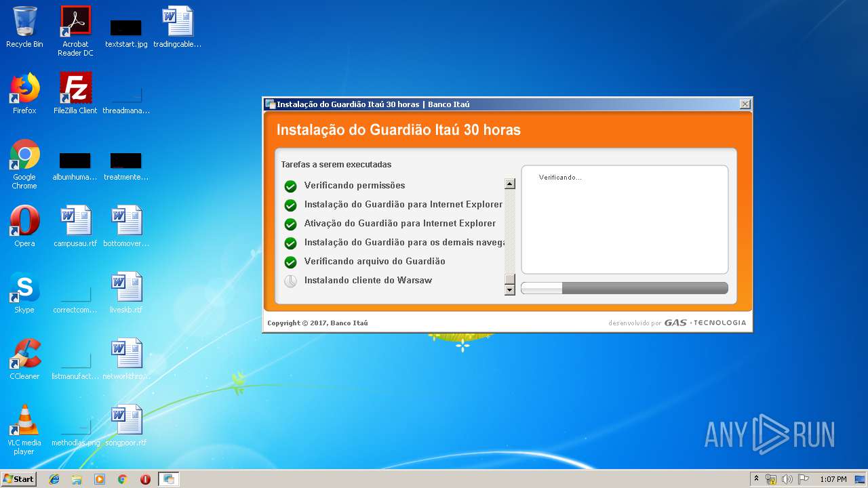Select the bottomover... document icon
Screen dimensions: 868x488
[x=126, y=226]
